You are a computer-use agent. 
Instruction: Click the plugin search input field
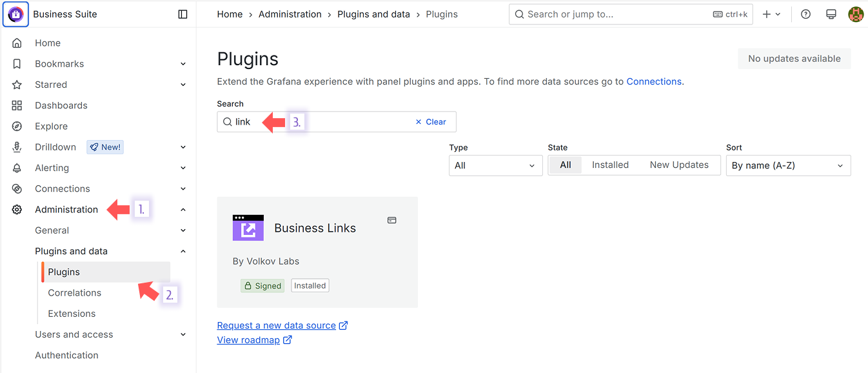point(337,122)
